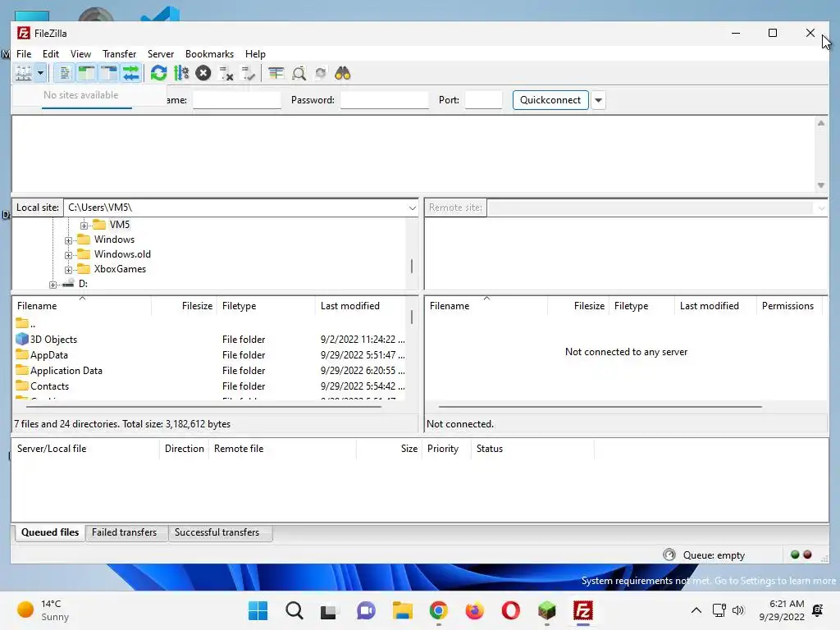This screenshot has width=840, height=630.
Task: Cancel the current operation
Action: [203, 73]
